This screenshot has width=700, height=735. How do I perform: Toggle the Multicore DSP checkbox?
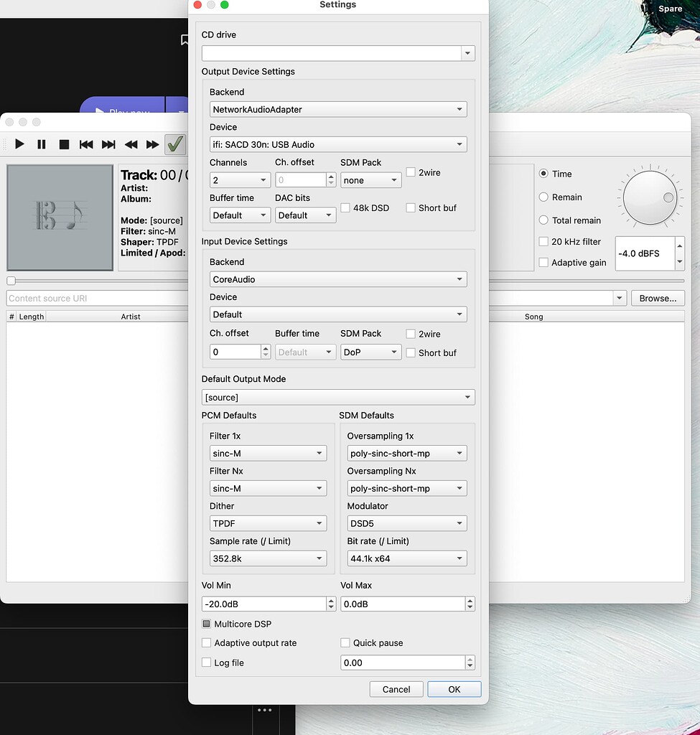pyautogui.click(x=206, y=624)
